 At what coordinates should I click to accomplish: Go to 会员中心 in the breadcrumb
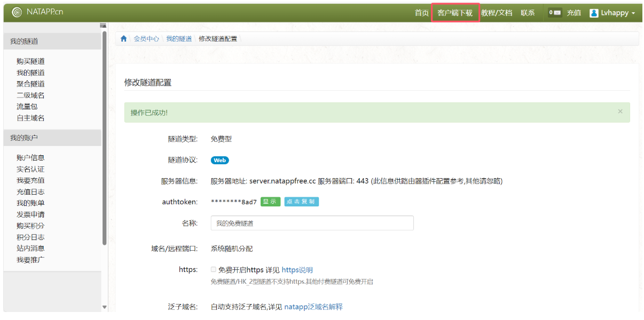pos(146,38)
